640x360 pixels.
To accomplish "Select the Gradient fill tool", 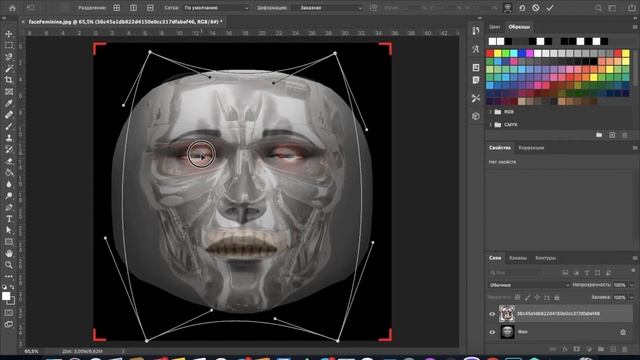I will click(9, 173).
